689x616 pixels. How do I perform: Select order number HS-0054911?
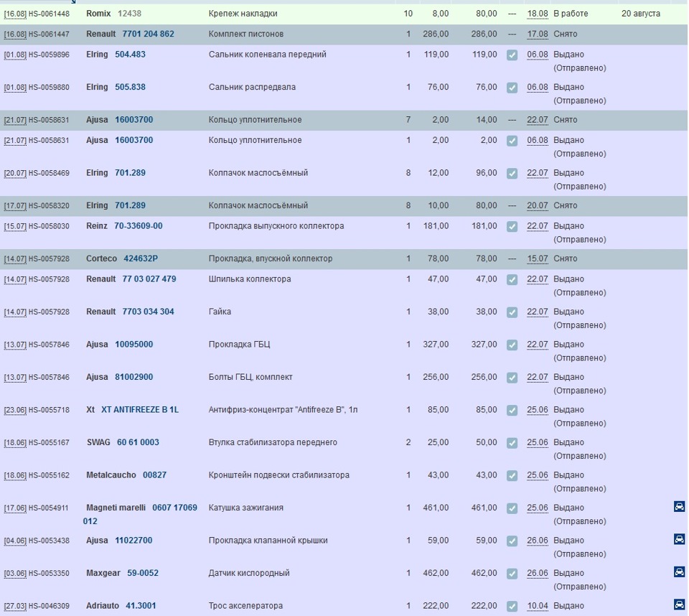coord(49,508)
